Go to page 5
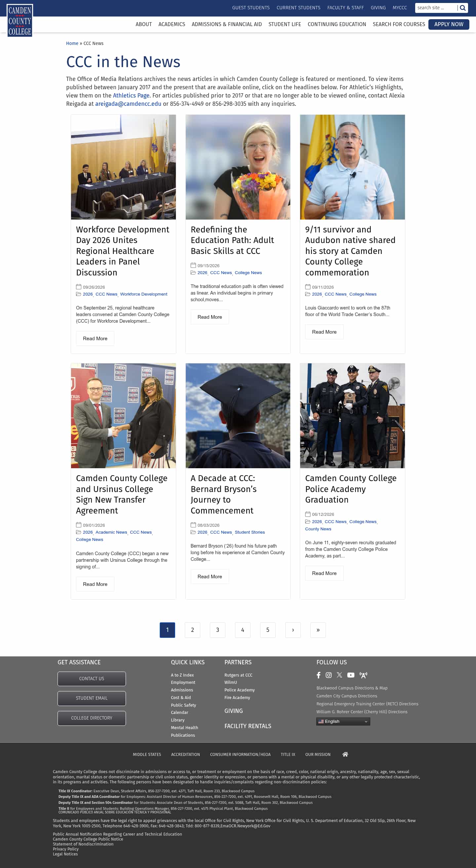 point(267,630)
